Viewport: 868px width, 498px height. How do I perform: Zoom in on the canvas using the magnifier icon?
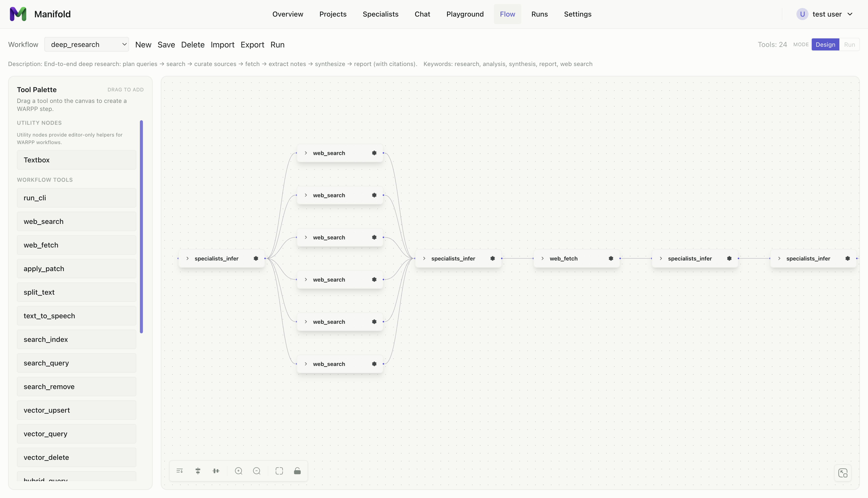238,471
